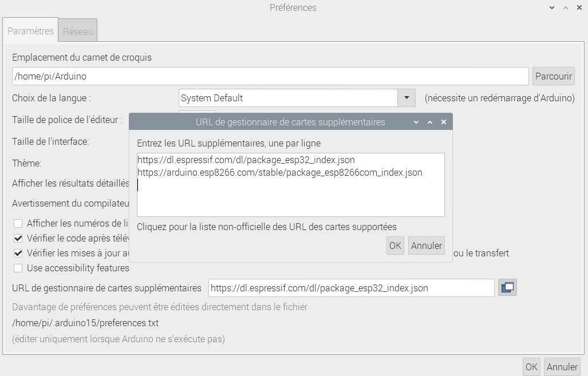Expand the language dropdown arrow
588x376 pixels.
pos(406,98)
